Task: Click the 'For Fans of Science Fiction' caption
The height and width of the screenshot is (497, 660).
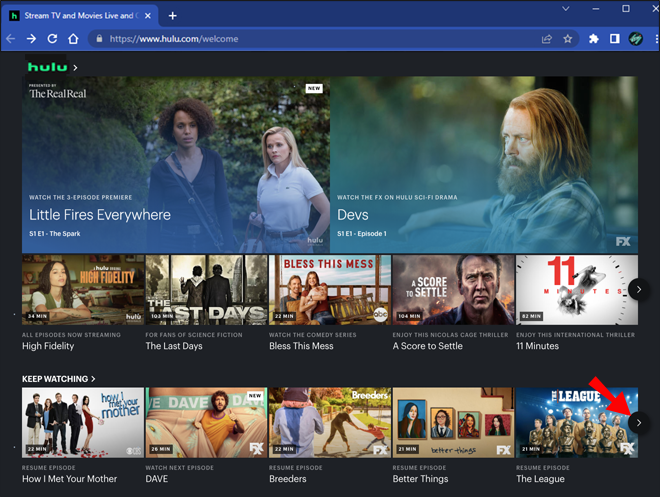Action: pos(194,335)
